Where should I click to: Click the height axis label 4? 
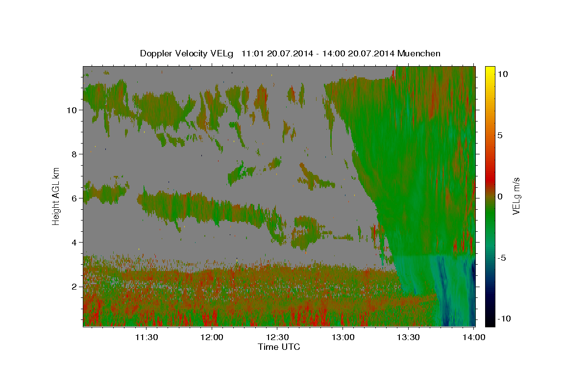pyautogui.click(x=74, y=243)
